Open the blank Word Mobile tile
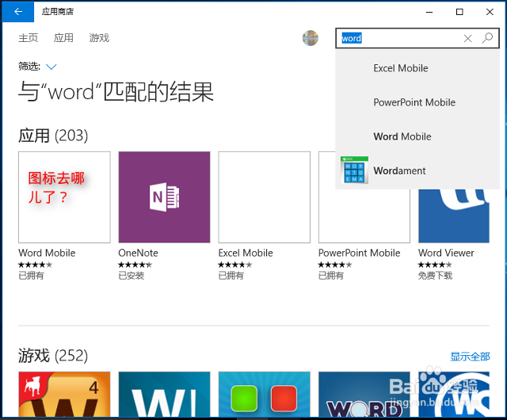Screen dimensions: 507x420 click(64, 197)
